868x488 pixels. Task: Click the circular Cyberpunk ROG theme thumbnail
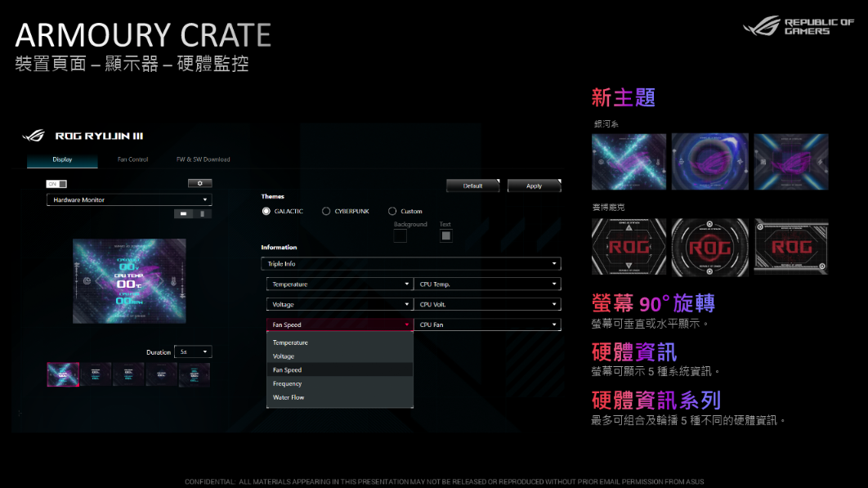click(x=709, y=247)
